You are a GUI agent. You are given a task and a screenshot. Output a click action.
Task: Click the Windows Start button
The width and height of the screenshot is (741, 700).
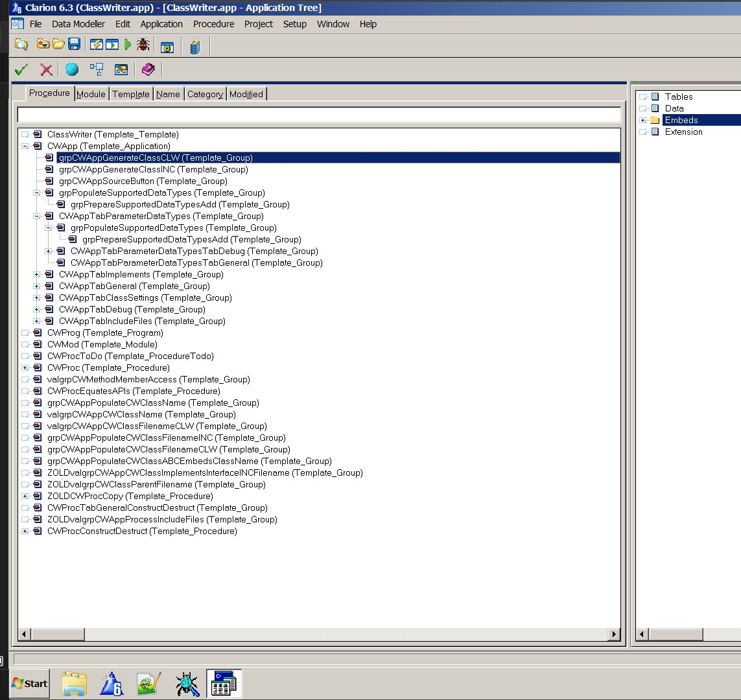[30, 683]
